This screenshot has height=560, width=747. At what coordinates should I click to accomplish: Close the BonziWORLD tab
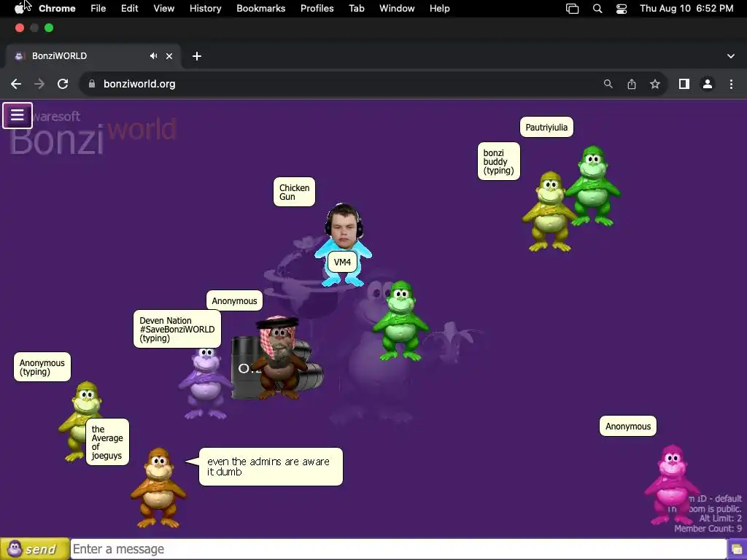pos(169,56)
